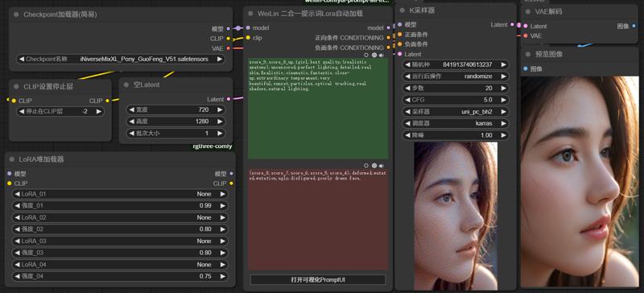Viewport: 644px width, 293px height.
Task: Click the speaker icon above the green prompt box
Action: (x=381, y=55)
